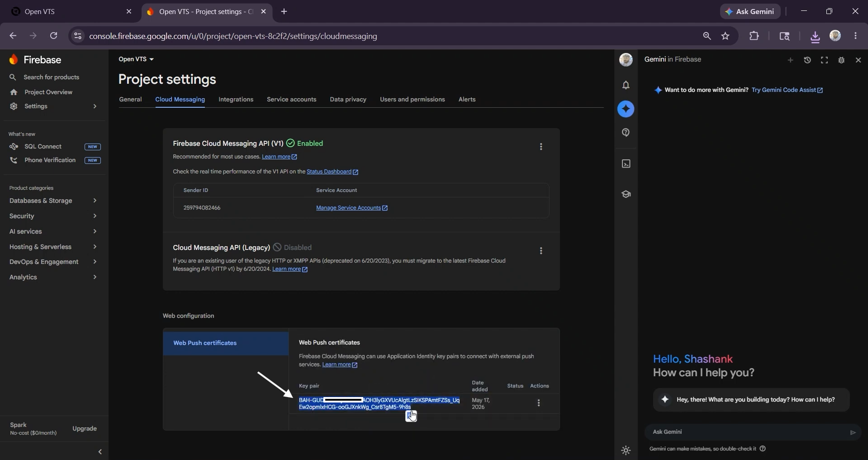
Task: Open the browser extensions puzzle icon
Action: pyautogui.click(x=754, y=36)
